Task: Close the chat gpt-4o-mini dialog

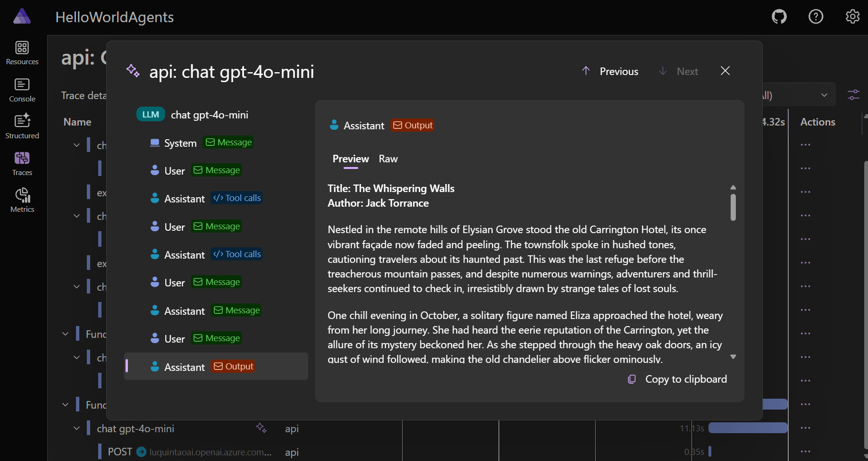Action: (x=725, y=71)
